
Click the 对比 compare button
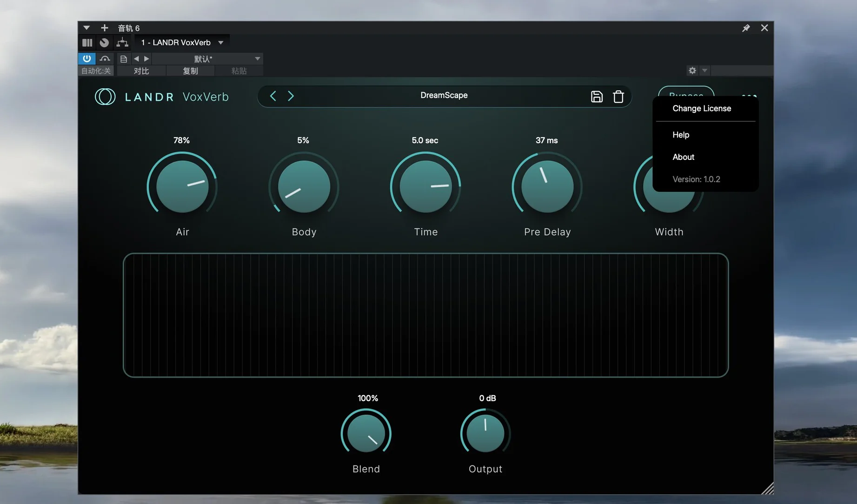point(141,71)
